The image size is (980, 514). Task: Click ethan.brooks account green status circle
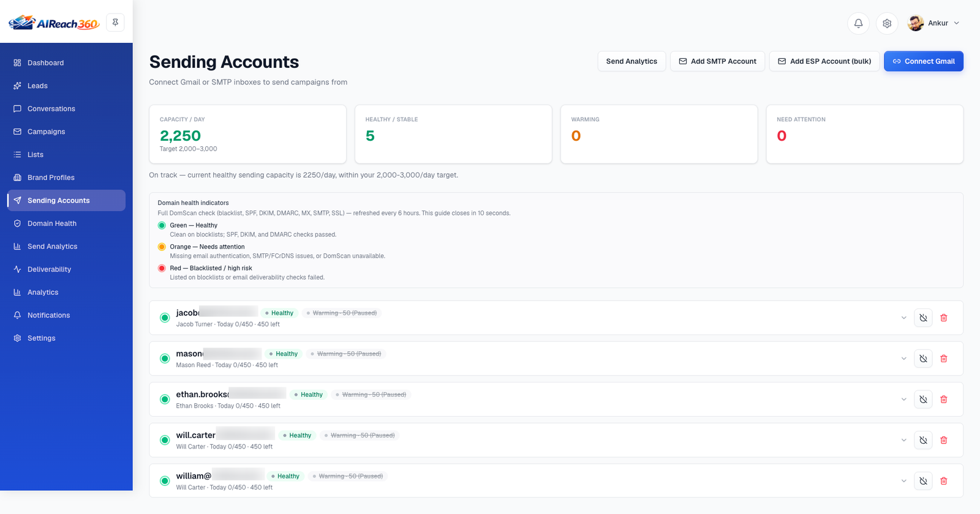pos(165,400)
